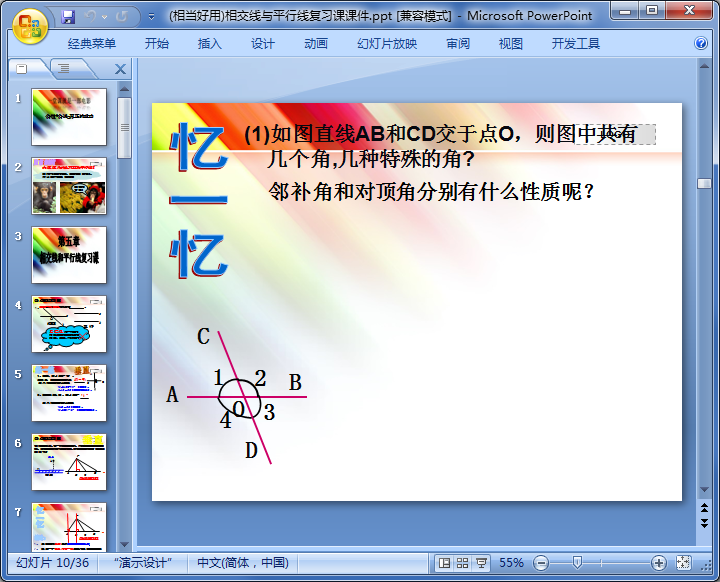Click the label C in the diagram
Screen dimensions: 720x582
[203, 336]
